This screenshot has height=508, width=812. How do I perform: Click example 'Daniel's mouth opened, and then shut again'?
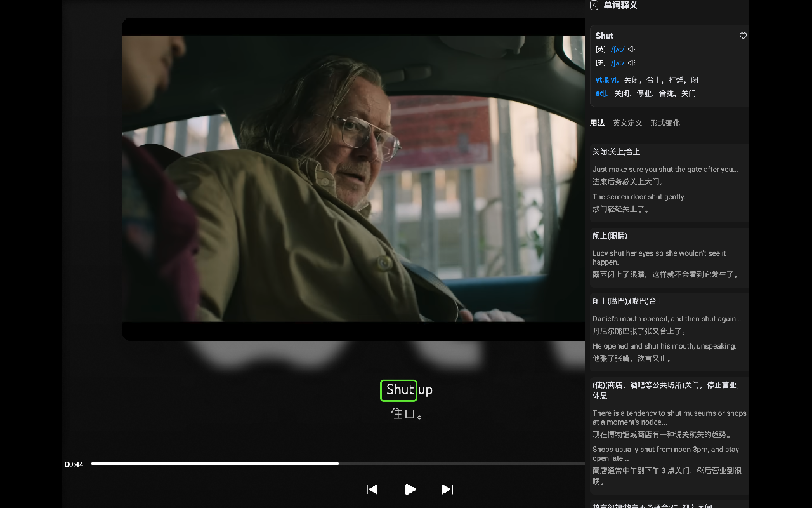tap(667, 319)
